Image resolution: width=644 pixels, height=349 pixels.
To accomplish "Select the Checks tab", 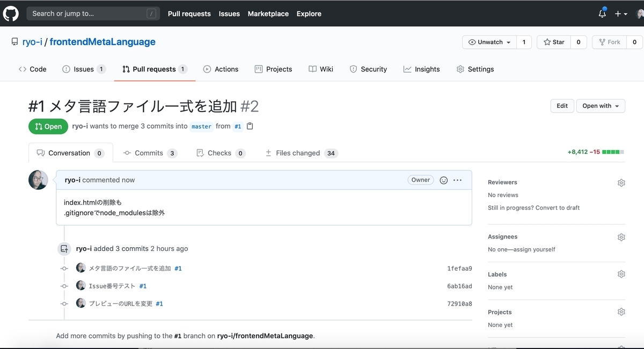I will (x=221, y=153).
